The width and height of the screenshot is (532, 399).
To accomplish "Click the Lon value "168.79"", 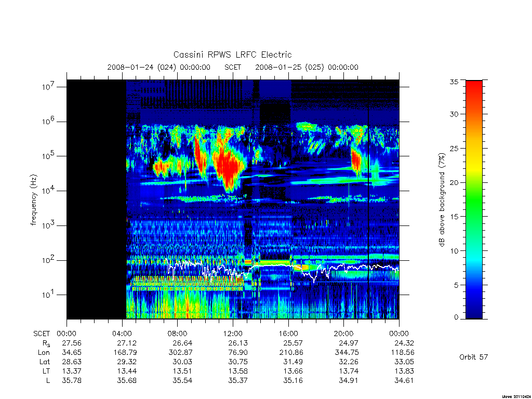I will [125, 353].
